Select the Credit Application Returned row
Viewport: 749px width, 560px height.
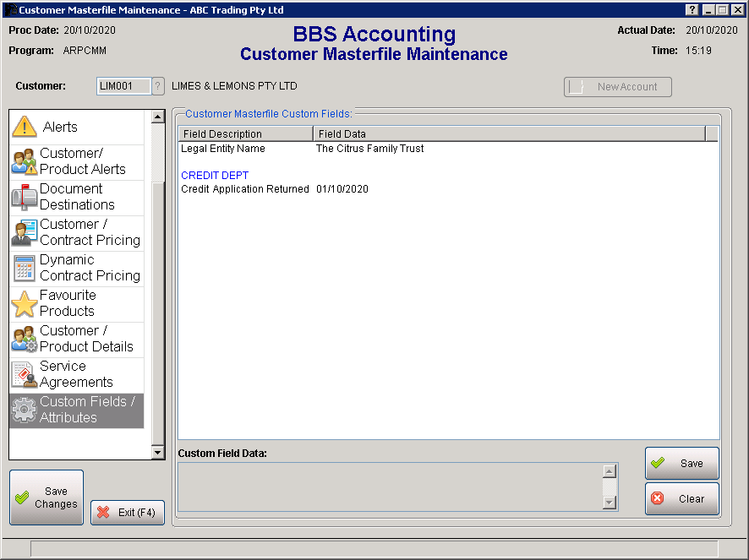(245, 189)
